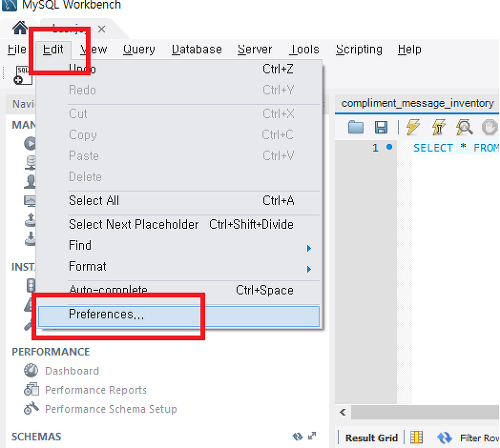Create a new SQL tab icon
Image resolution: width=500 pixels, height=448 pixels.
click(22, 75)
